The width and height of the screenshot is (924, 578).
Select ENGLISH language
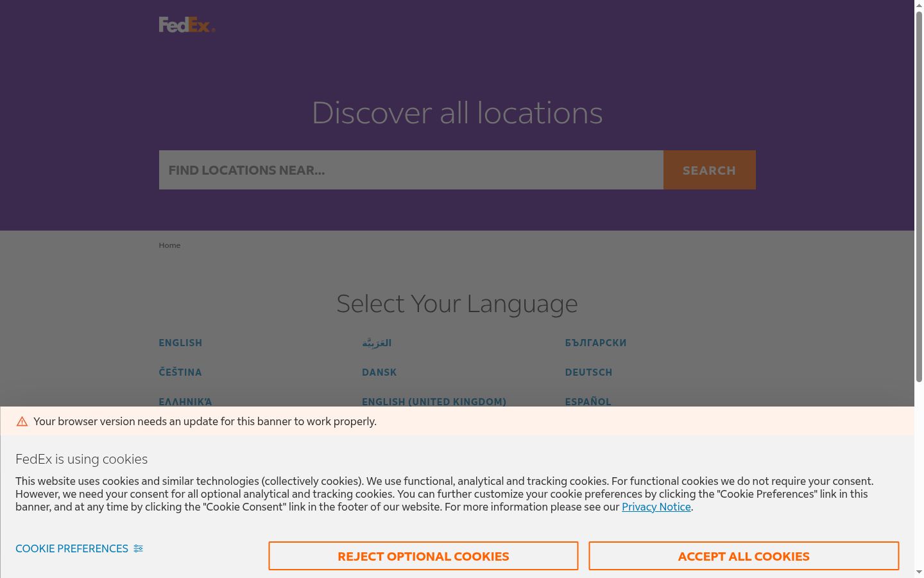tap(180, 343)
